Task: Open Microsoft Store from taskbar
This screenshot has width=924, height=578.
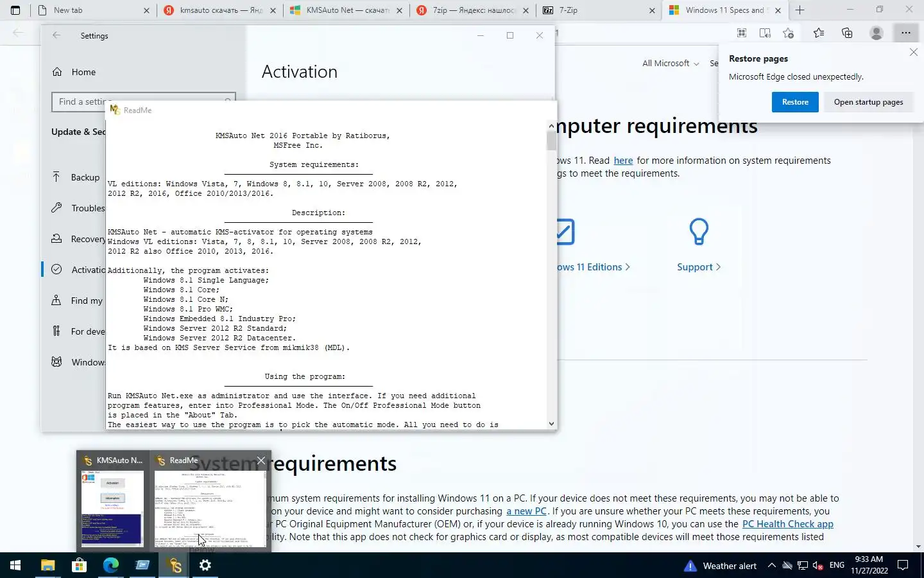Action: click(79, 565)
